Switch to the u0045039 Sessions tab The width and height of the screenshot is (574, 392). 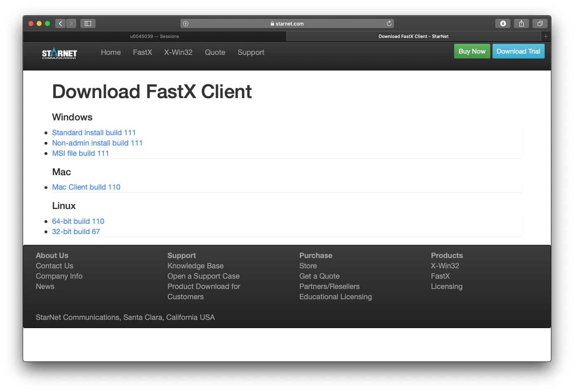click(x=155, y=36)
